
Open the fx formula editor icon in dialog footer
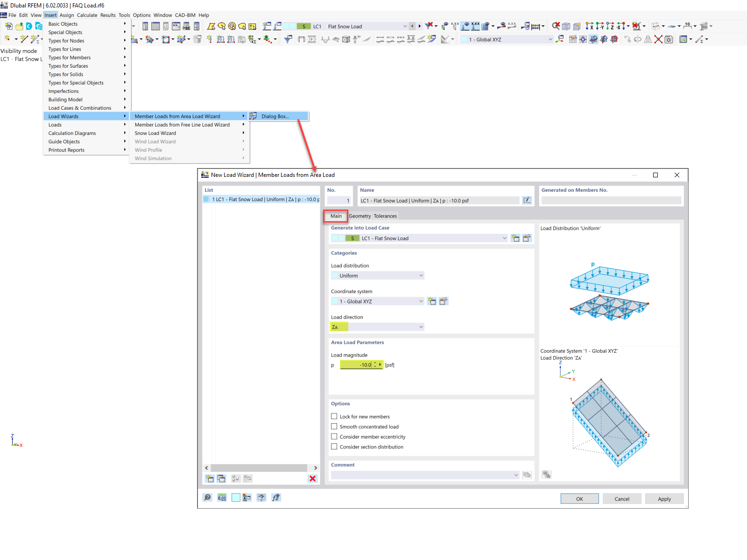pyautogui.click(x=276, y=497)
